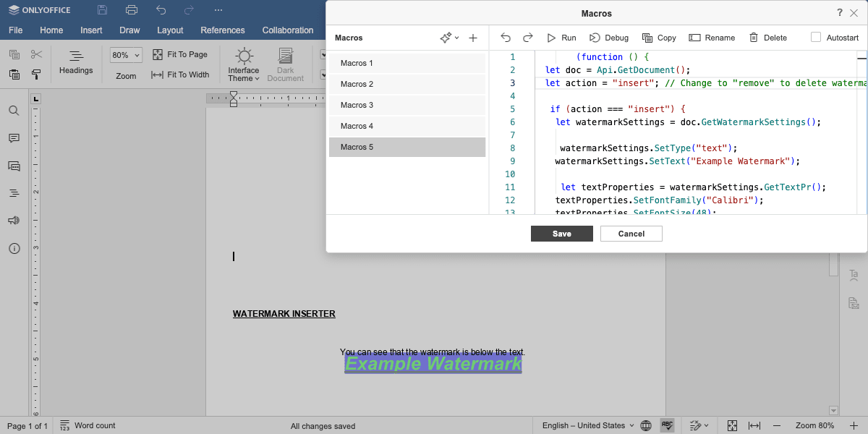Select Macros 1 in the list
This screenshot has width=868, height=434.
[x=407, y=63]
